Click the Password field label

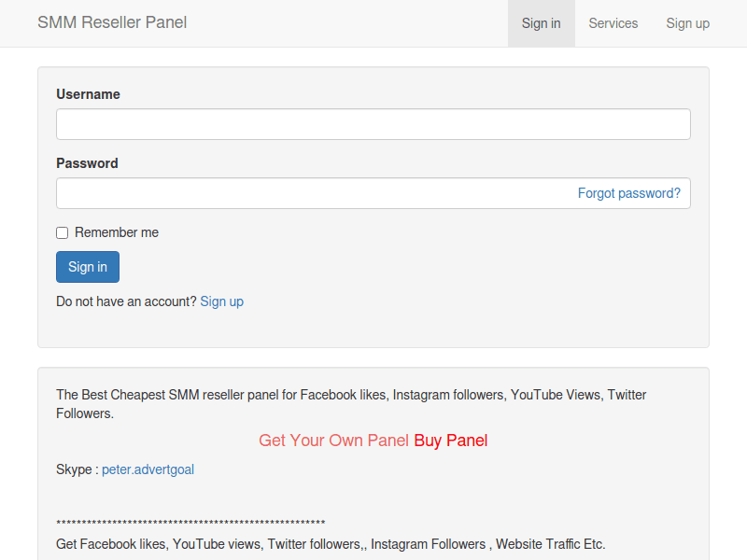(x=86, y=163)
